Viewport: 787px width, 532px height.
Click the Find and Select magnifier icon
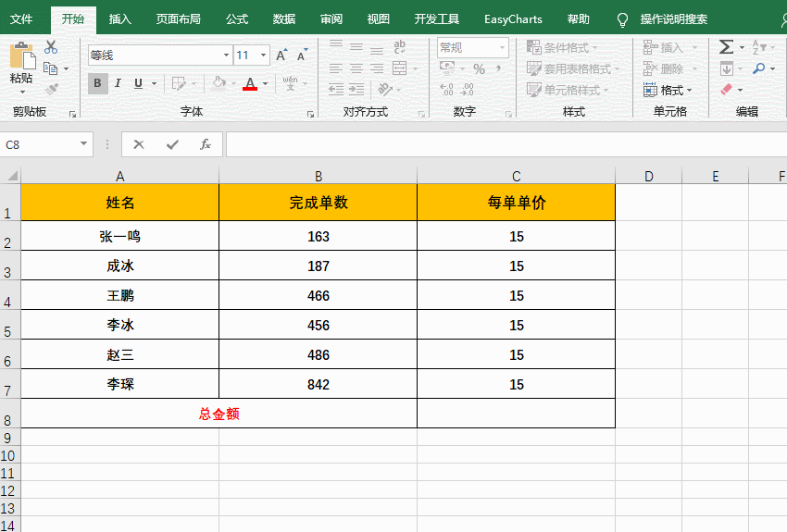tap(759, 68)
